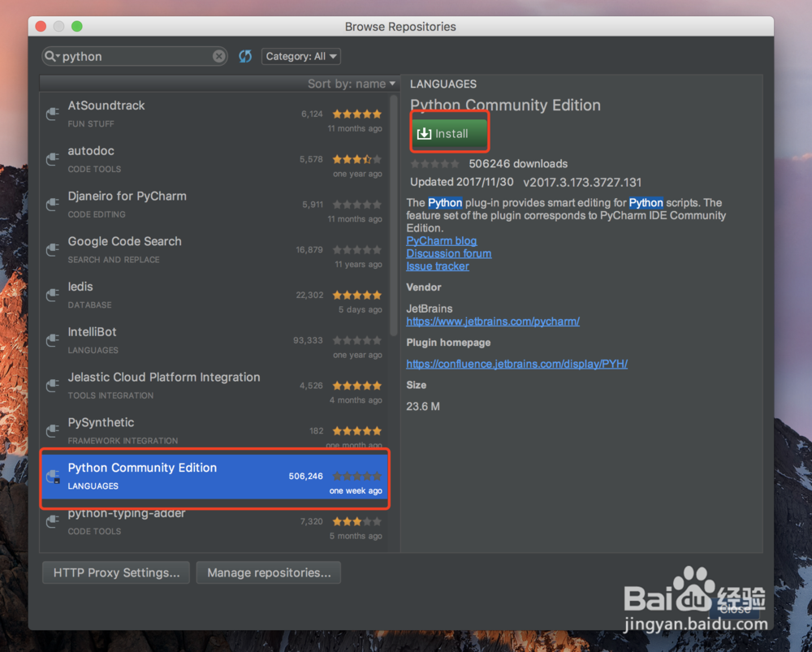This screenshot has width=812, height=652.
Task: Select the python-typing-adder plugin row
Action: (x=214, y=523)
